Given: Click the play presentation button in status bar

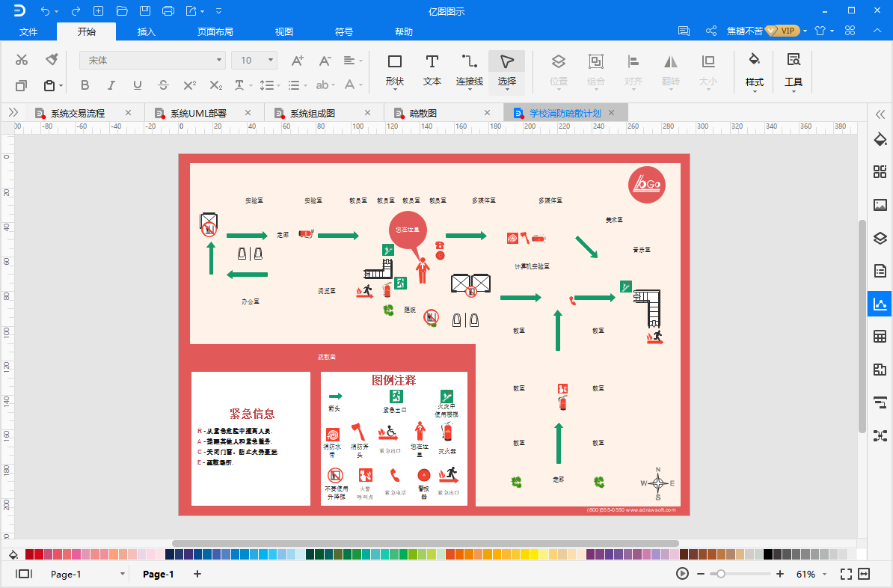Looking at the screenshot, I should [x=682, y=574].
